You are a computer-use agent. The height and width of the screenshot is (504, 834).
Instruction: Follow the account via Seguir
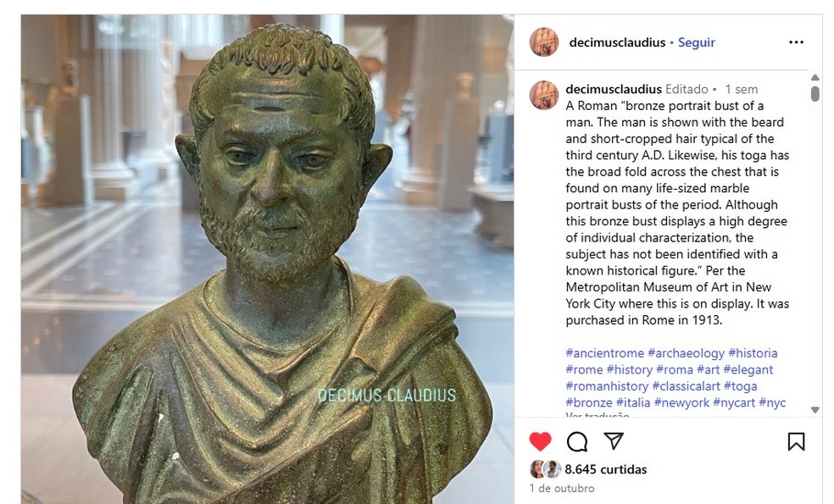[x=696, y=42]
